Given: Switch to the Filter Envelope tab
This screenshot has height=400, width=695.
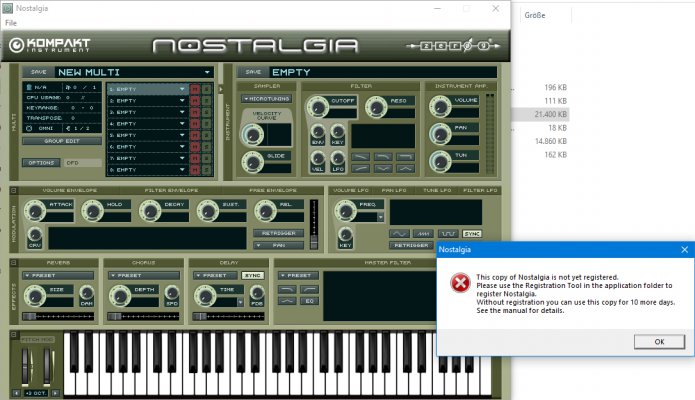Looking at the screenshot, I should (x=171, y=190).
